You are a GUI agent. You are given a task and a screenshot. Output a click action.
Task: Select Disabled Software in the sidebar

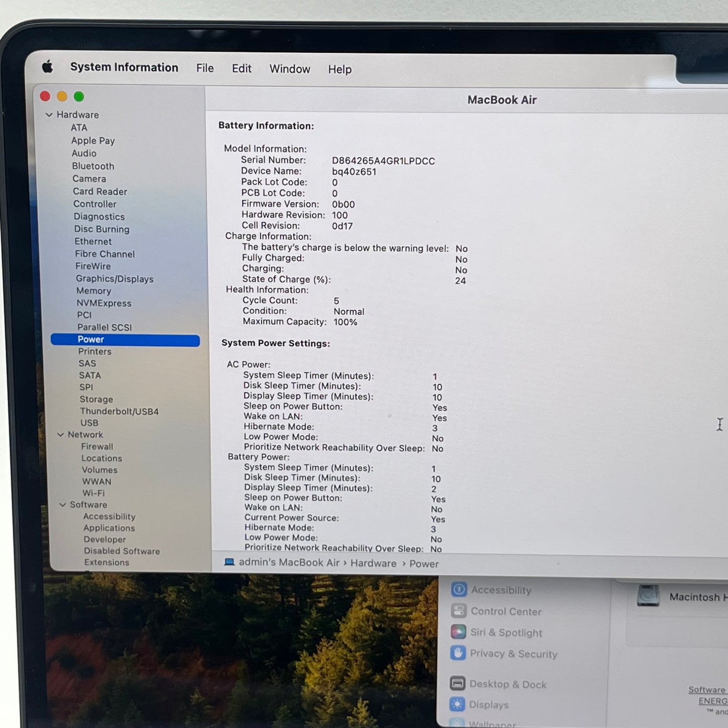pyautogui.click(x=122, y=551)
